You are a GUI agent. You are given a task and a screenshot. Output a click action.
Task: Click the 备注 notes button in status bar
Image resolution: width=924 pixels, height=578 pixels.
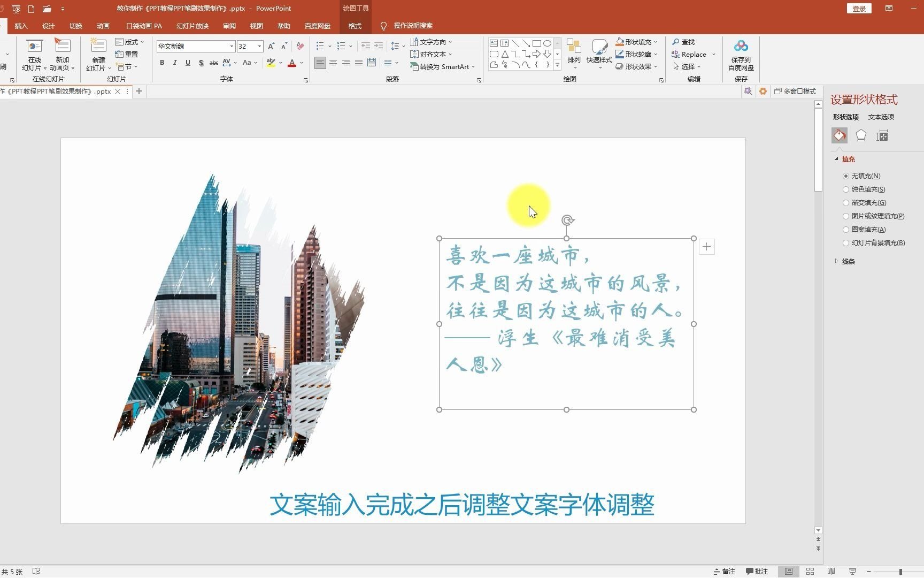pos(725,571)
